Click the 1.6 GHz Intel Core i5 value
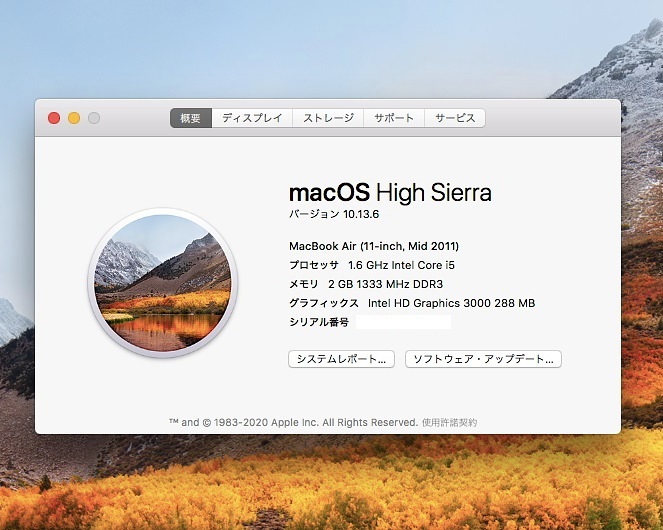Image resolution: width=663 pixels, height=530 pixels. click(401, 265)
